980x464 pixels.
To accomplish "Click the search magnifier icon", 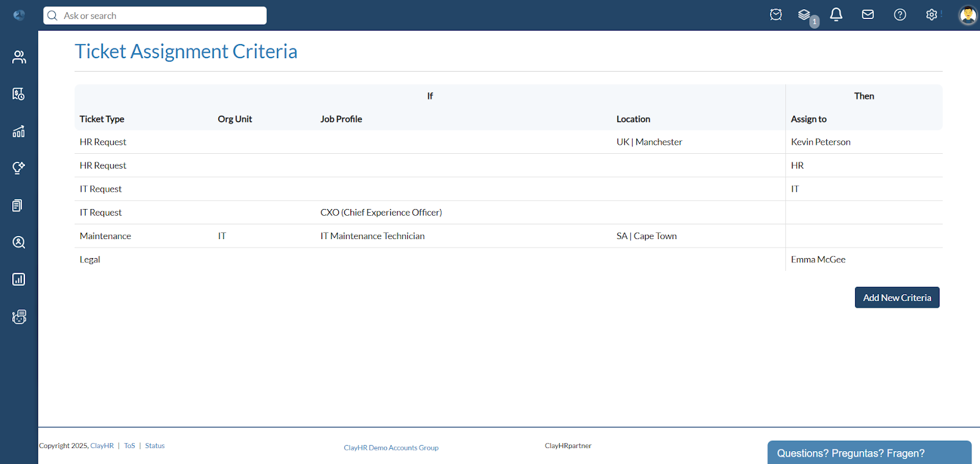I will click(x=53, y=15).
